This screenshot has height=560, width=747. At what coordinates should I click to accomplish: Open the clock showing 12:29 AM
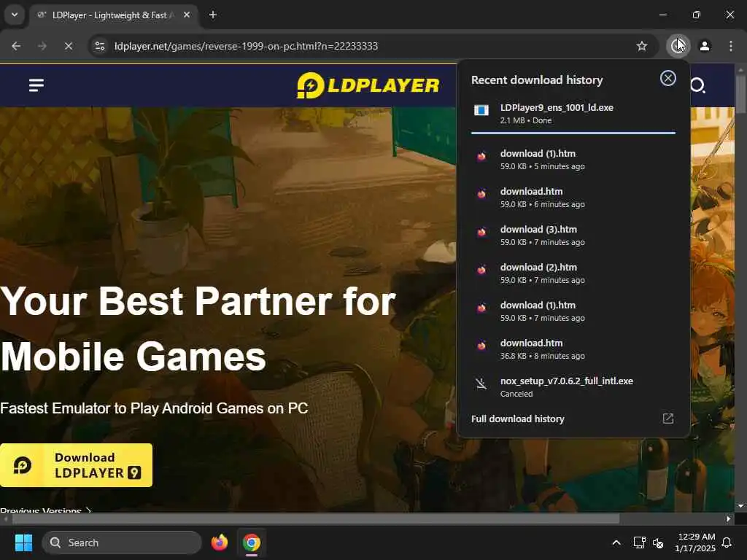tap(695, 542)
